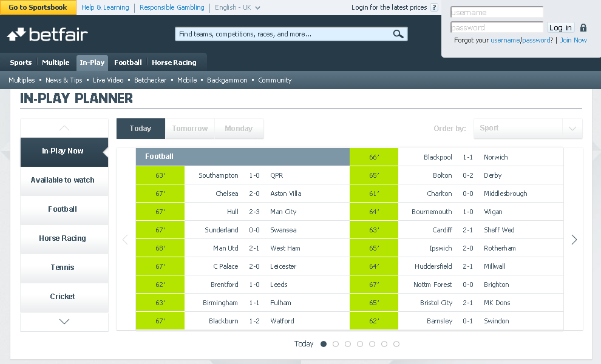Viewport: 601px width, 364px height.
Task: Select the fifth pagination dot
Action: click(372, 344)
